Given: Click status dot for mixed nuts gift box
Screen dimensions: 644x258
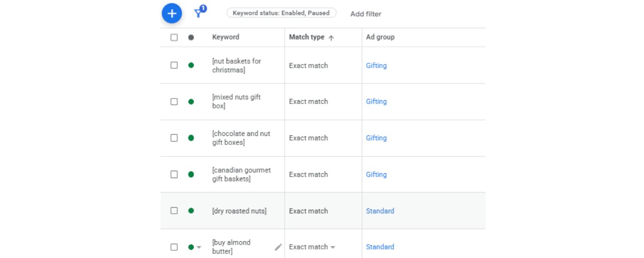Looking at the screenshot, I should point(191,101).
